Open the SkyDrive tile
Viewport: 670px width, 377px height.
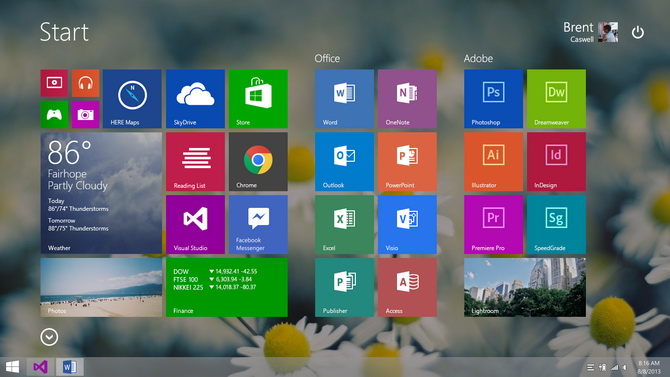pyautogui.click(x=195, y=99)
